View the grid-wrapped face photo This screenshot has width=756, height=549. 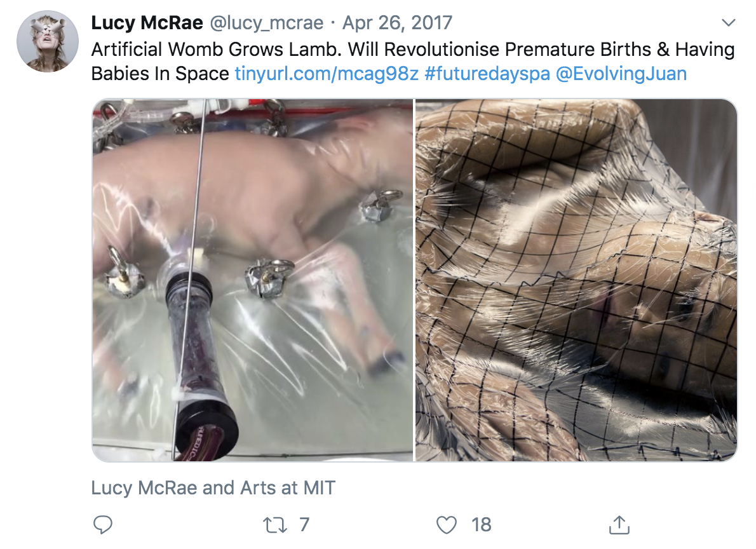(576, 280)
